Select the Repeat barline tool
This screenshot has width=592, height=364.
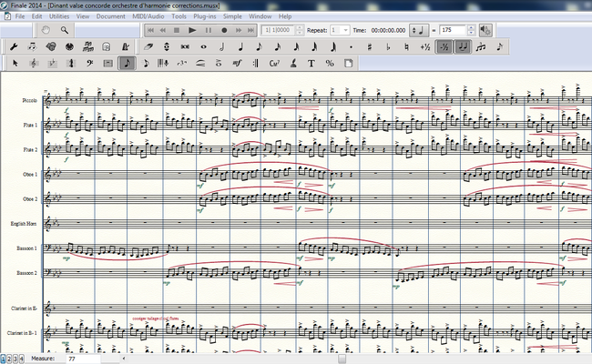[256, 63]
